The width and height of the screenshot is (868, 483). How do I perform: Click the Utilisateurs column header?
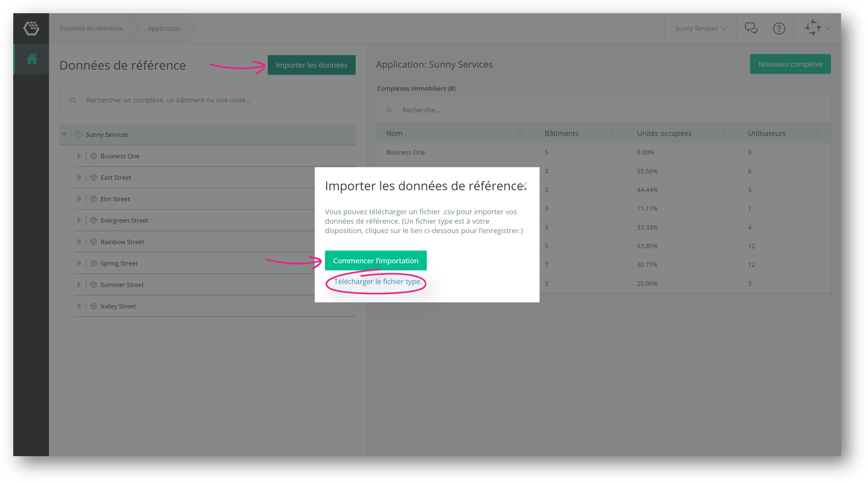(767, 133)
